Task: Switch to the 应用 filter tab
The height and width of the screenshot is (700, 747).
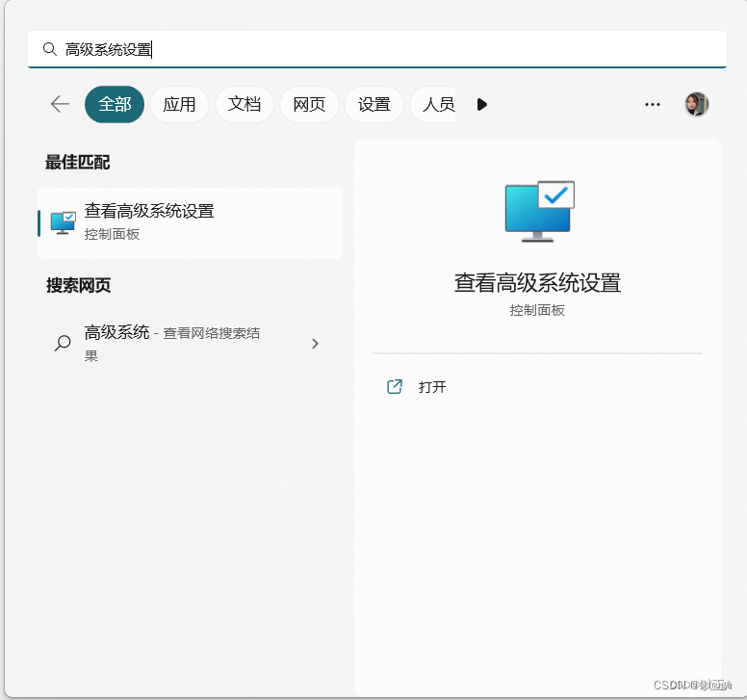Action: [180, 104]
